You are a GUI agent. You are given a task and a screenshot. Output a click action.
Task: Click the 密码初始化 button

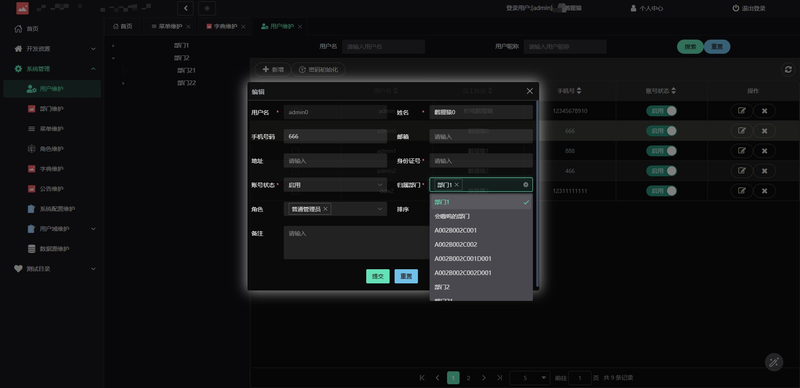[318, 69]
